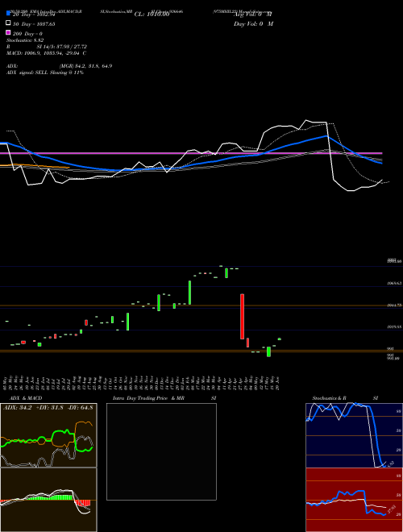The image size is (403, 532).
Task: Click the magenta 200 Day legend swatch
Action: 8,32
